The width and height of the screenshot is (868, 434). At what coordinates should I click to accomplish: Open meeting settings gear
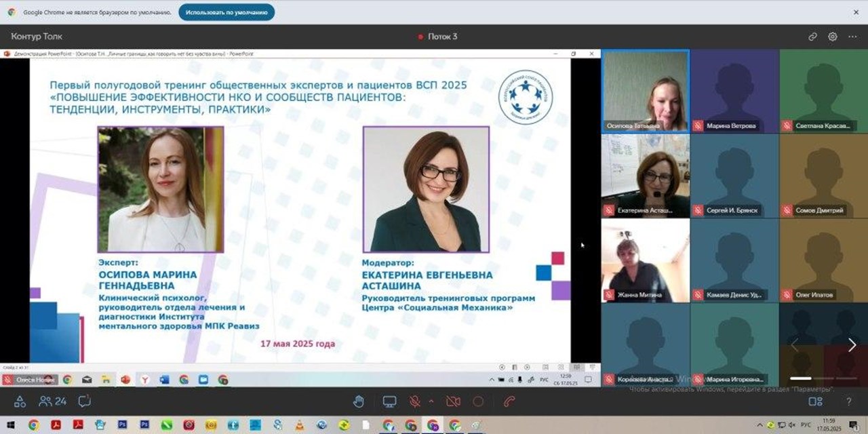pos(831,36)
